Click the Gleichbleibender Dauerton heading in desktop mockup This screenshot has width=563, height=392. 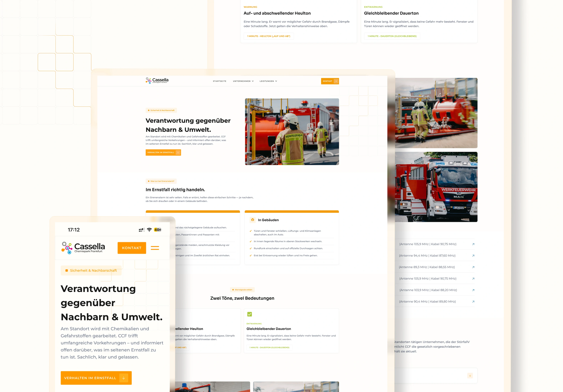269,329
